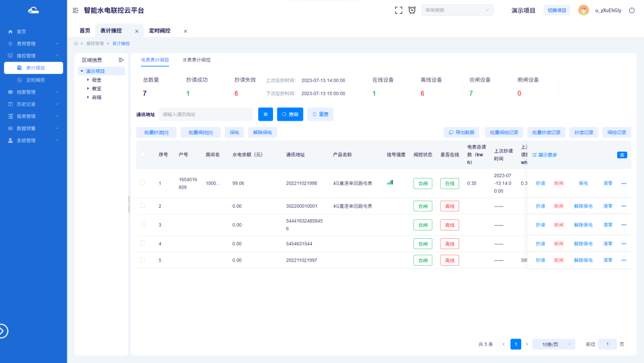Viewport: 644px width, 363px height.
Task: Expand 历史记录 sidebar menu
Action: coord(33,104)
